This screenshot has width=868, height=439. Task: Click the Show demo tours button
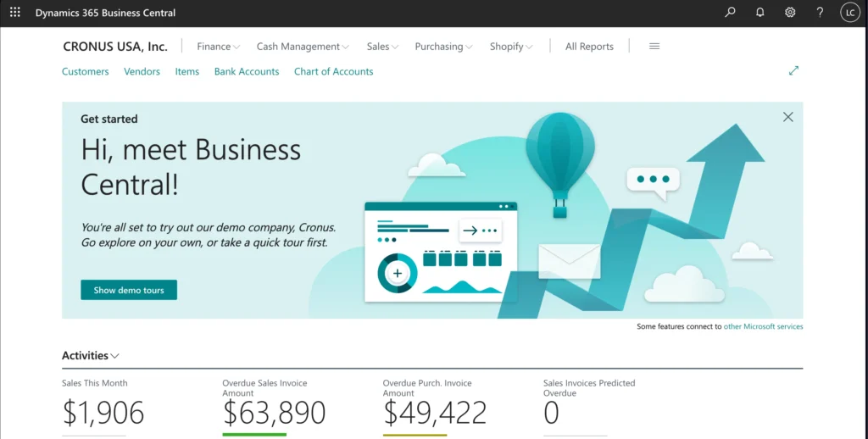(x=129, y=290)
